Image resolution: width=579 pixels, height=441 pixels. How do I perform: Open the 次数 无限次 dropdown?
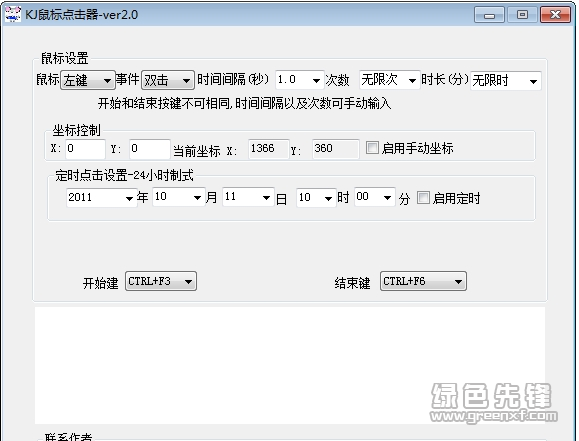389,80
